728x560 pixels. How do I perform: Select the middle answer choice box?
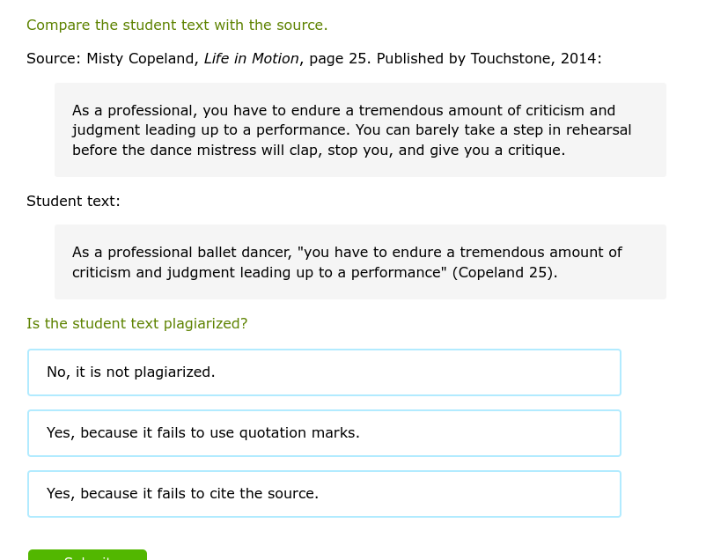coord(325,432)
